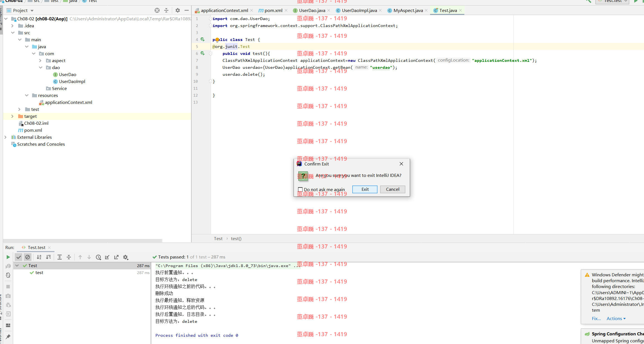Open the notification Actions dropdown
This screenshot has width=644, height=344.
616,318
